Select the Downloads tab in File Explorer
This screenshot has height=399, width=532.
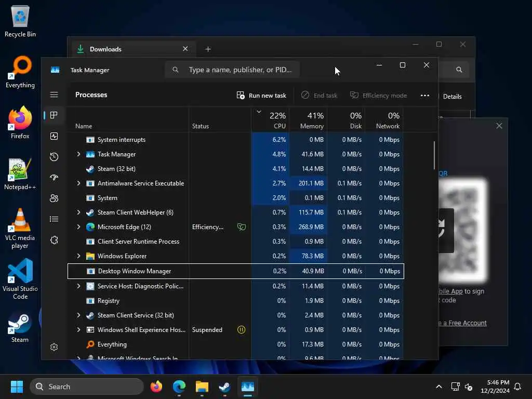click(133, 49)
